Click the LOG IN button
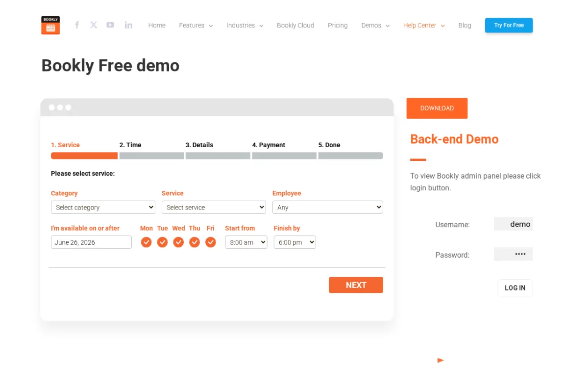The width and height of the screenshot is (588, 368). pyautogui.click(x=515, y=288)
